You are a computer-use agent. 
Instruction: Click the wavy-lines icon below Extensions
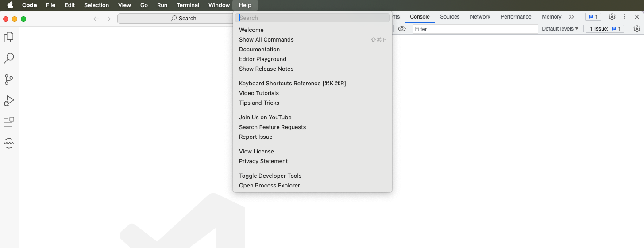(9, 143)
